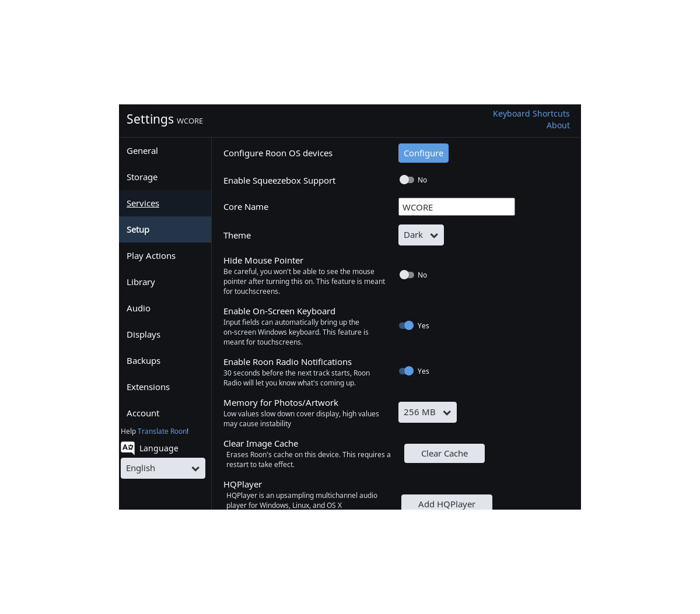Click the WCORE label beside Settings
The width and height of the screenshot is (700, 614).
[190, 121]
